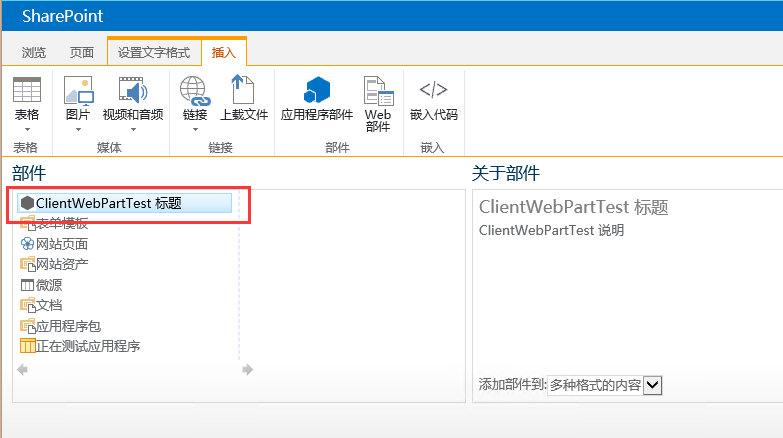This screenshot has width=783, height=438.
Task: Click the folder icon next to 网站资产
Action: [x=27, y=264]
